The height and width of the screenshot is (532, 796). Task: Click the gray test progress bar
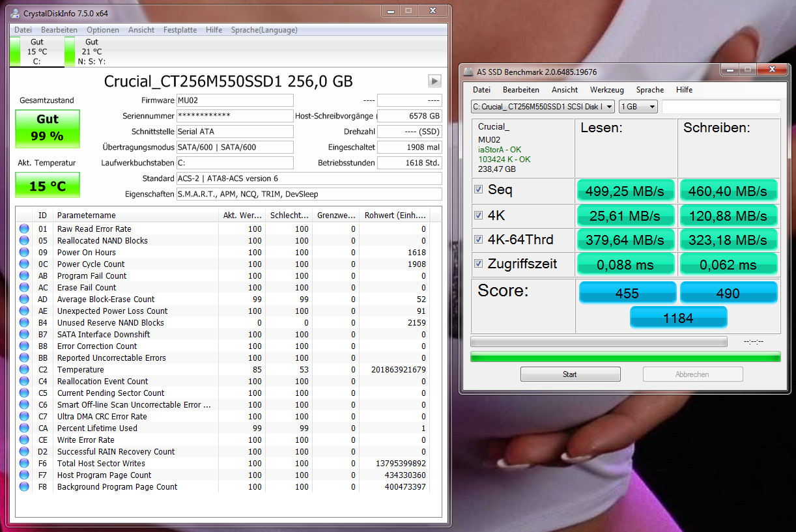click(x=599, y=341)
